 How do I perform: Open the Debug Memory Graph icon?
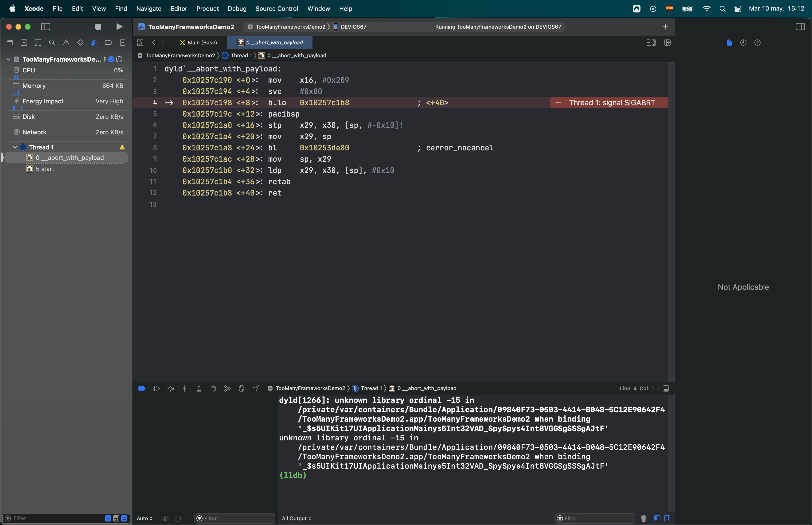point(227,388)
